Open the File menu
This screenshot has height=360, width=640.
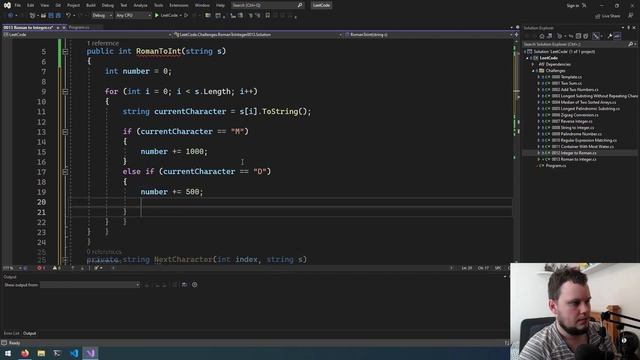(x=18, y=5)
